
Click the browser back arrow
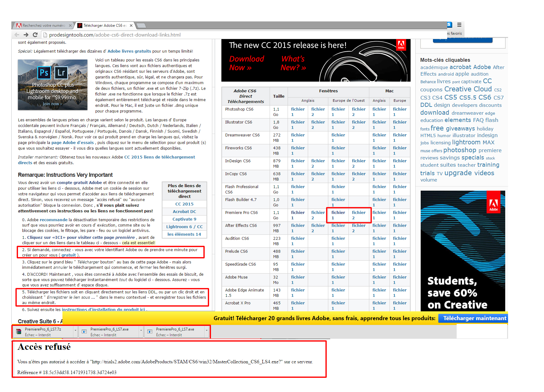[17, 35]
